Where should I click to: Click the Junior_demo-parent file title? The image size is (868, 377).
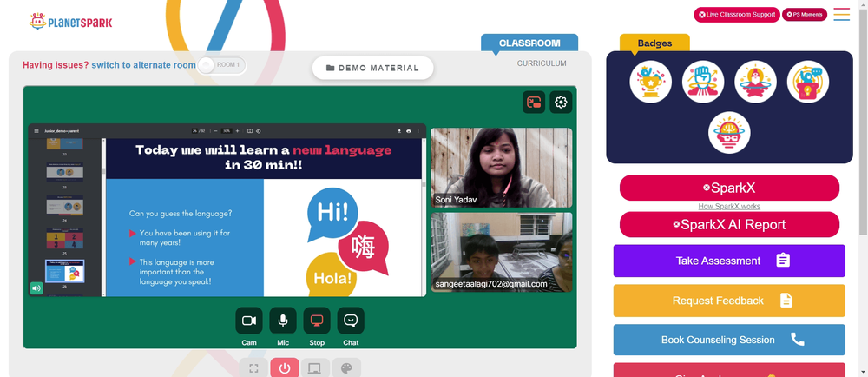coord(62,130)
